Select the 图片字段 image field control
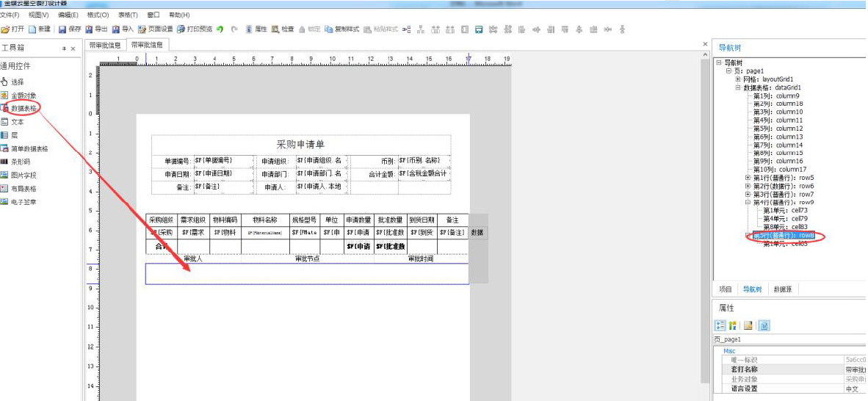The height and width of the screenshot is (401, 868). pos(23,175)
